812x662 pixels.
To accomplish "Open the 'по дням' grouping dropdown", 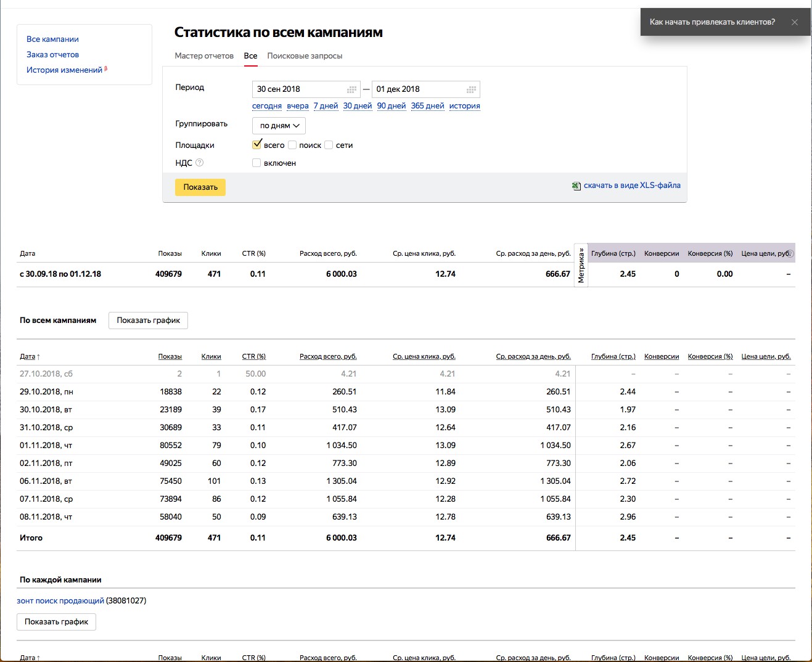I will pos(279,126).
